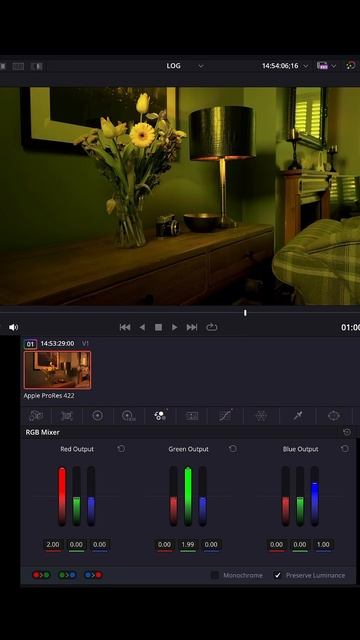
Task: Open the Curves palette
Action: click(225, 416)
